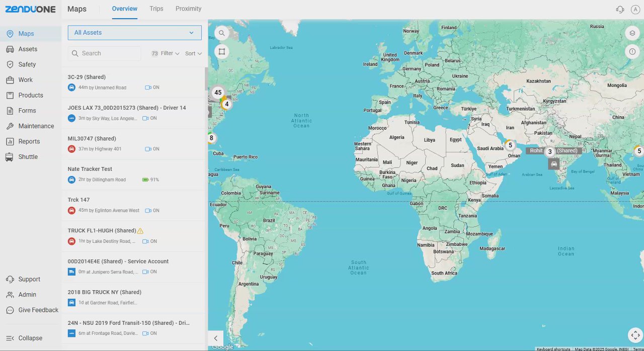Screen dimensions: 644x351
Task: Collapse the asset list panel with the arrow
Action: 216,338
